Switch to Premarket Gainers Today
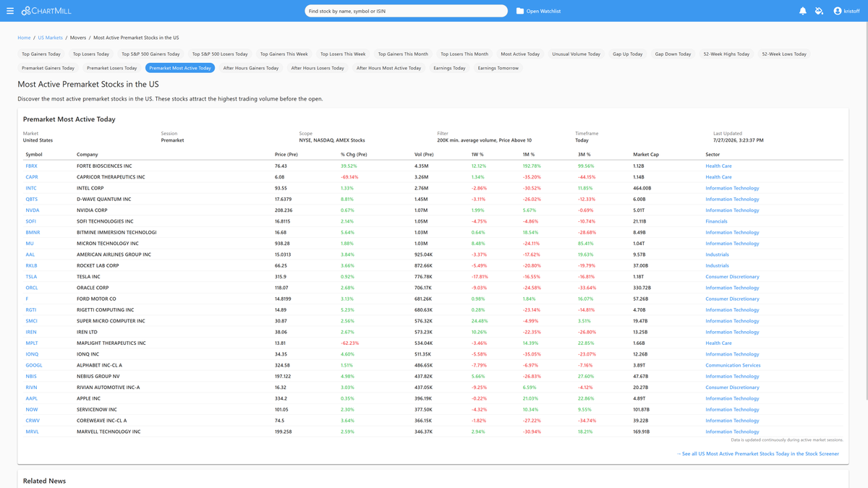Image resolution: width=868 pixels, height=488 pixels. tap(48, 68)
